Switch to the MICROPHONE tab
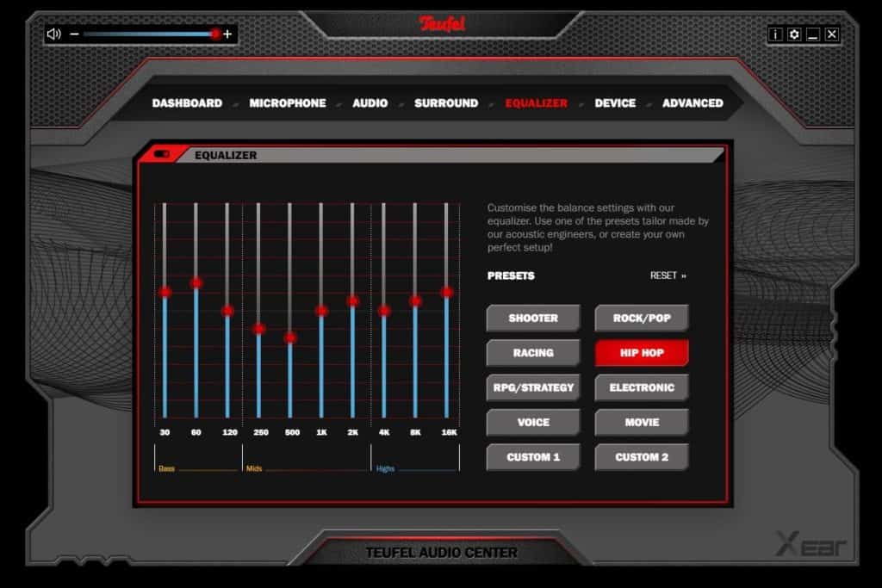The image size is (882, 588). pyautogui.click(x=286, y=102)
